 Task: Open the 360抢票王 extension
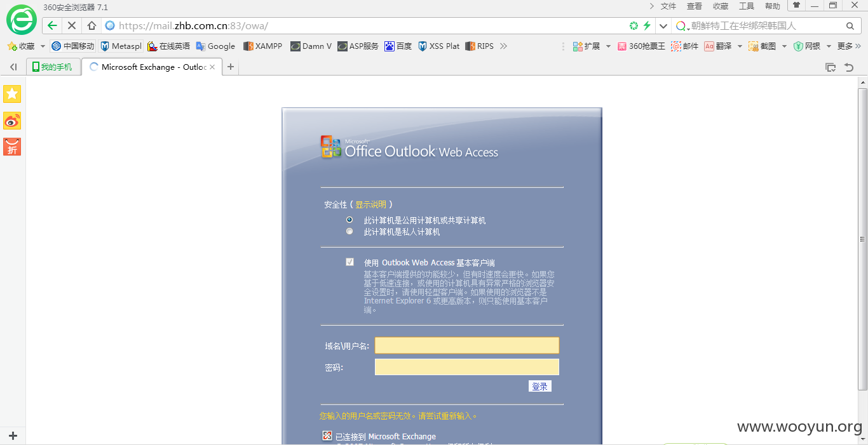(x=642, y=46)
